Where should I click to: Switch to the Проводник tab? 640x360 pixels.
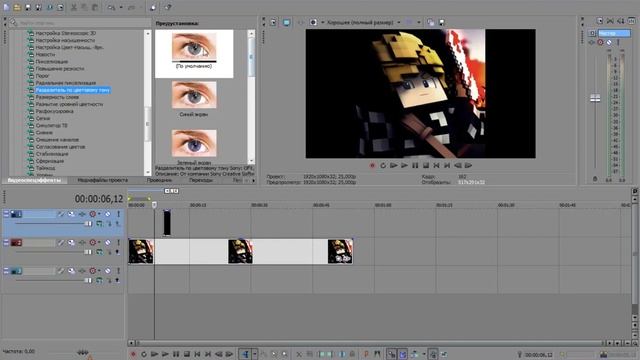pos(159,180)
